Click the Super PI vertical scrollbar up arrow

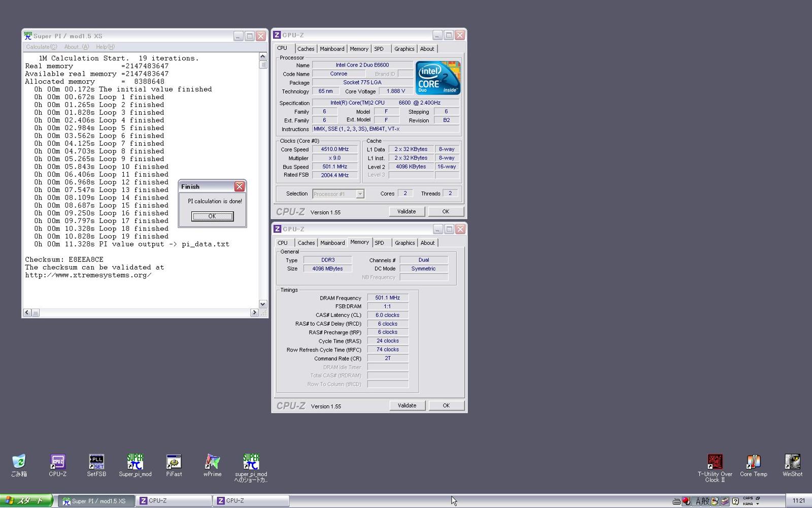click(x=263, y=56)
